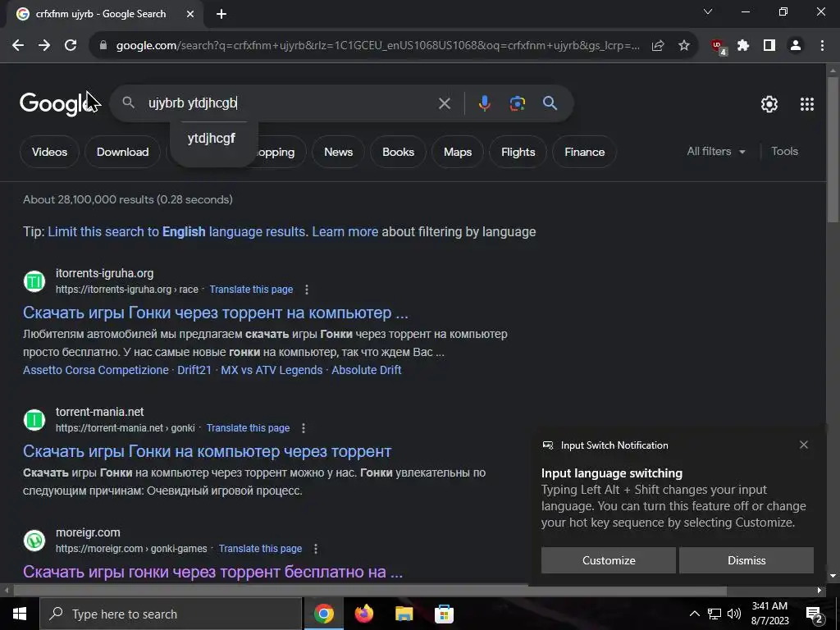840x630 pixels.
Task: Switch to the News results
Action: [339, 152]
